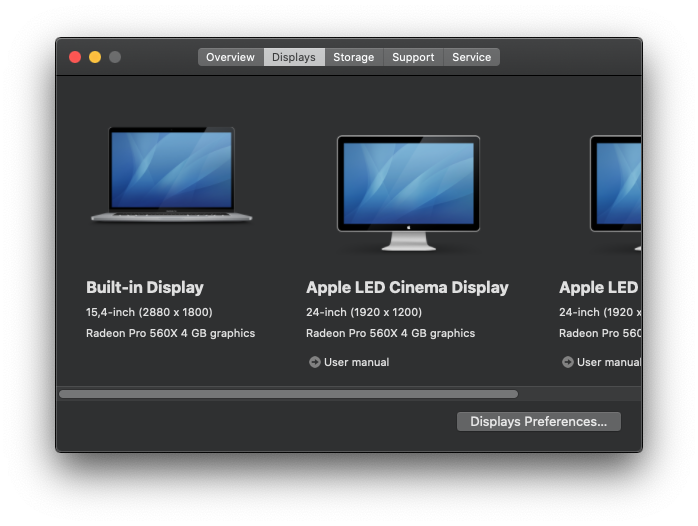The image size is (698, 526).
Task: Click the 'Built-in Display' heading
Action: 145,287
